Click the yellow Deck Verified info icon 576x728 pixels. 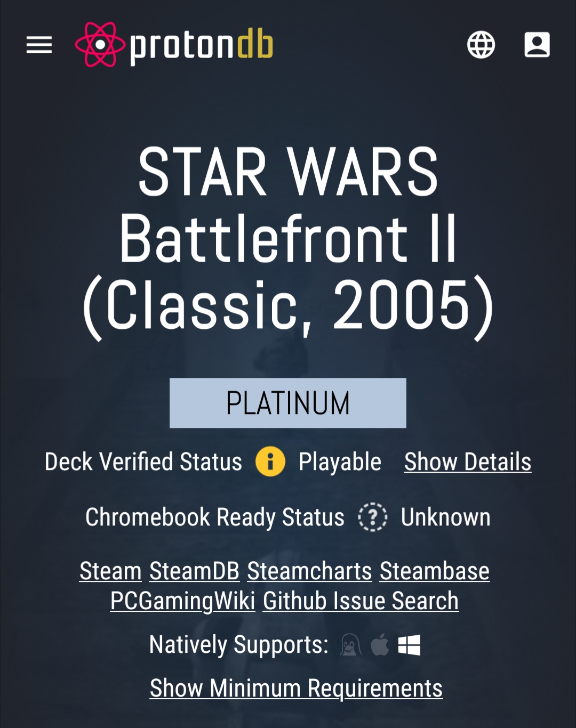pos(270,462)
